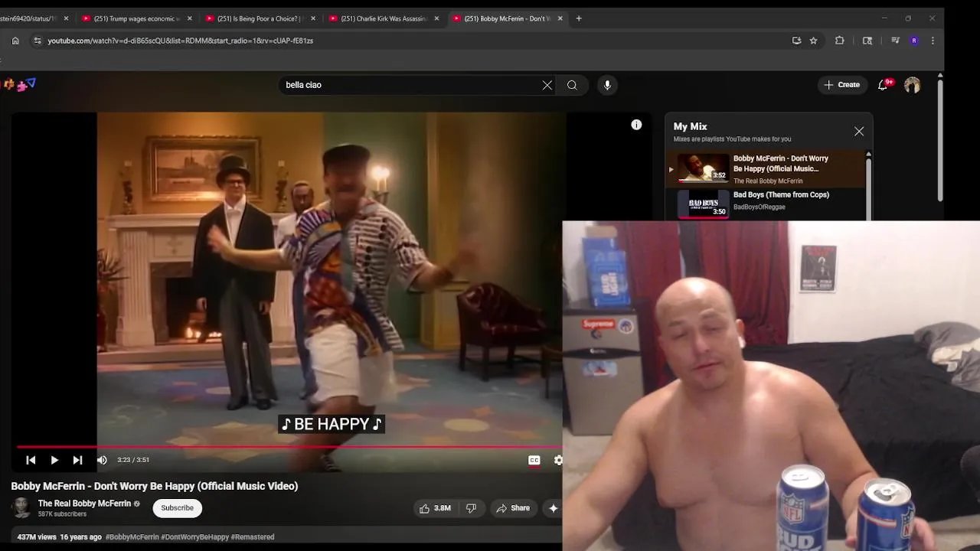Open the #Remastered hashtag
The image size is (980, 551).
pyautogui.click(x=253, y=537)
